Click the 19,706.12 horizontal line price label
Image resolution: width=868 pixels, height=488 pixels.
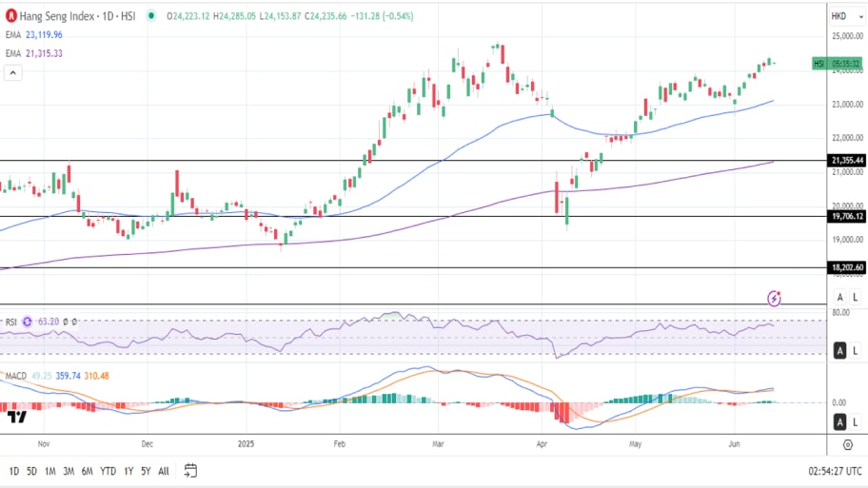click(847, 216)
